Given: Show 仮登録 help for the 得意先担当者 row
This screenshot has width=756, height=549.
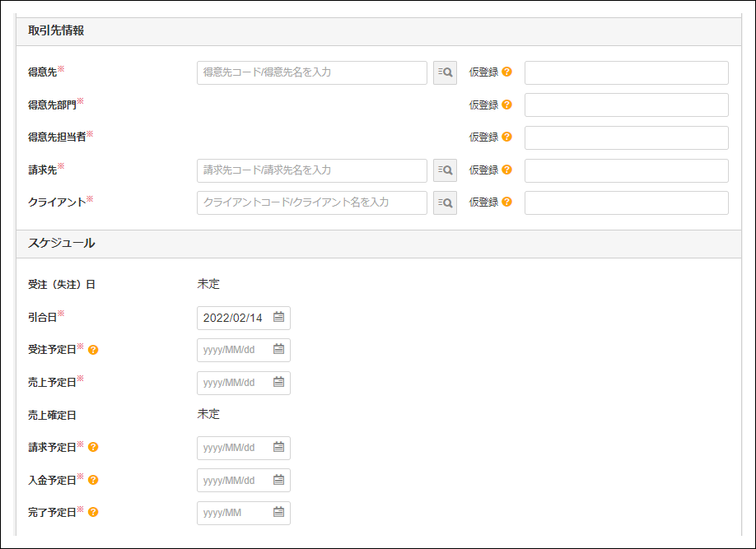Looking at the screenshot, I should pyautogui.click(x=506, y=137).
